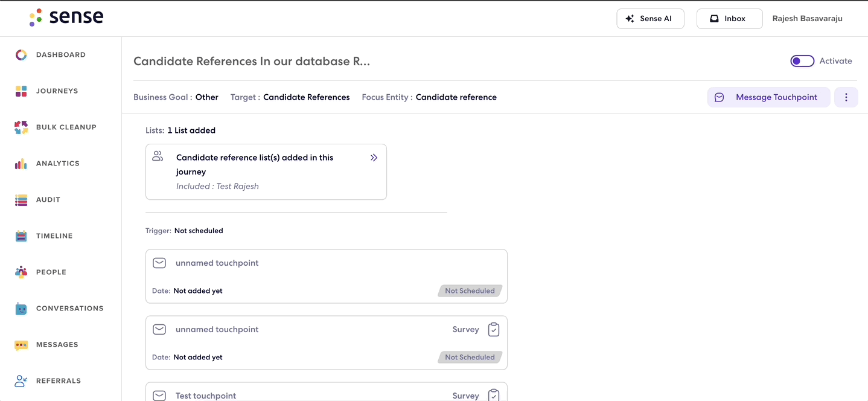Open the Messages chat bubble icon

point(21,345)
